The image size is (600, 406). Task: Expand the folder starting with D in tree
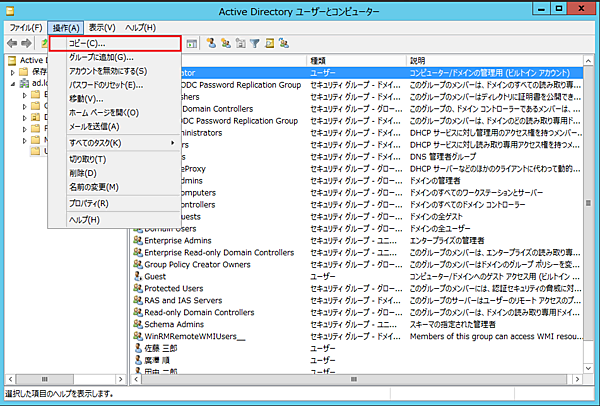pyautogui.click(x=25, y=117)
